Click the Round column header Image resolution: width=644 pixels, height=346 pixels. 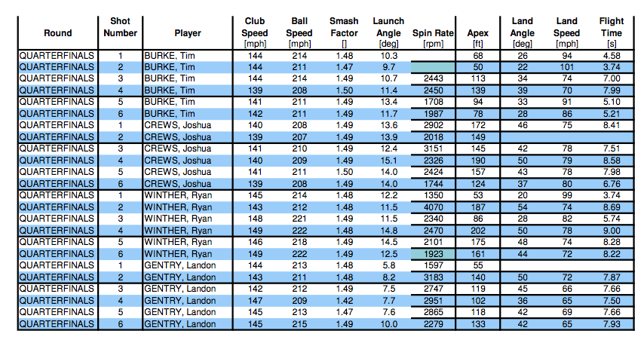point(58,33)
